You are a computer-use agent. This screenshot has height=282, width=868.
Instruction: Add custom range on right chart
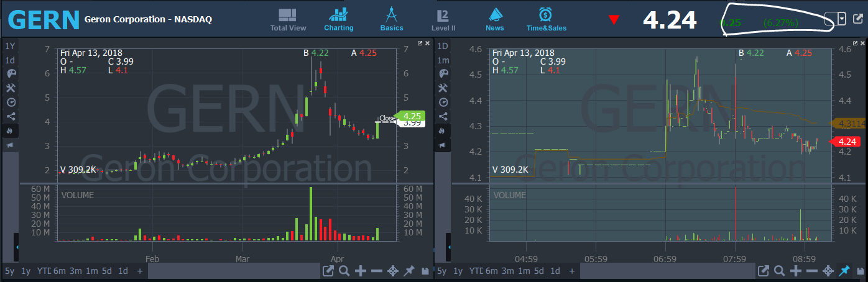(x=573, y=271)
